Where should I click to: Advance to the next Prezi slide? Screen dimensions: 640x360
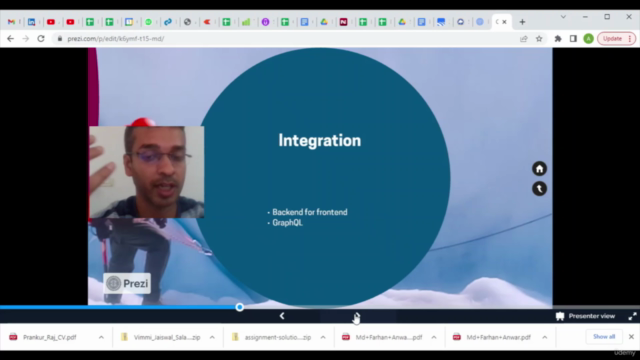[357, 316]
